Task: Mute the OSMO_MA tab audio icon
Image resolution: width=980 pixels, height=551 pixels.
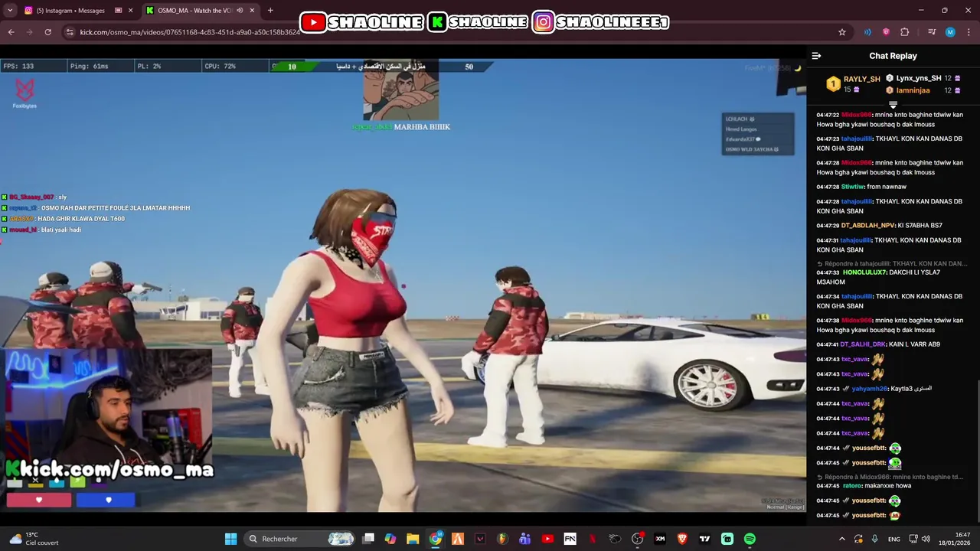Action: tap(240, 11)
